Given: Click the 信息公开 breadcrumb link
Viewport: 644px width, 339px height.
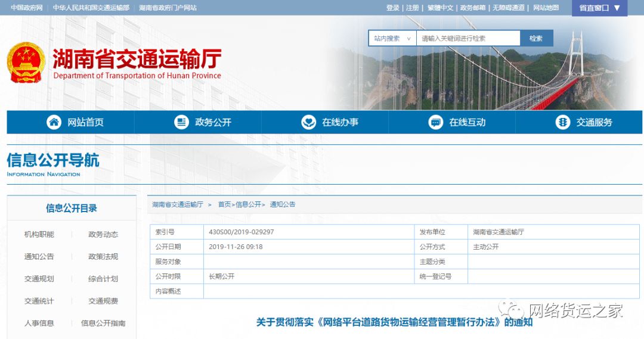Looking at the screenshot, I should (x=248, y=204).
